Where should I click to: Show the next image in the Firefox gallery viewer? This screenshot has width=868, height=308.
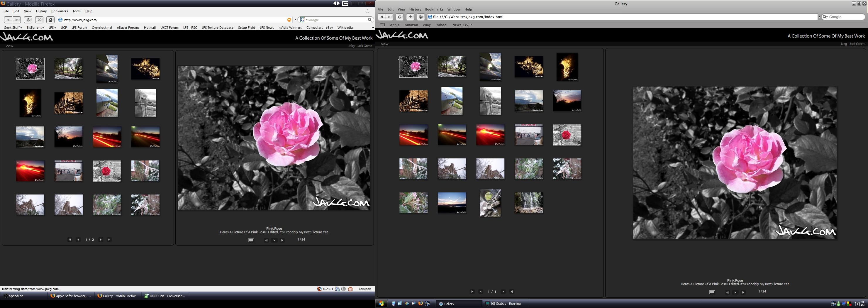click(x=282, y=240)
